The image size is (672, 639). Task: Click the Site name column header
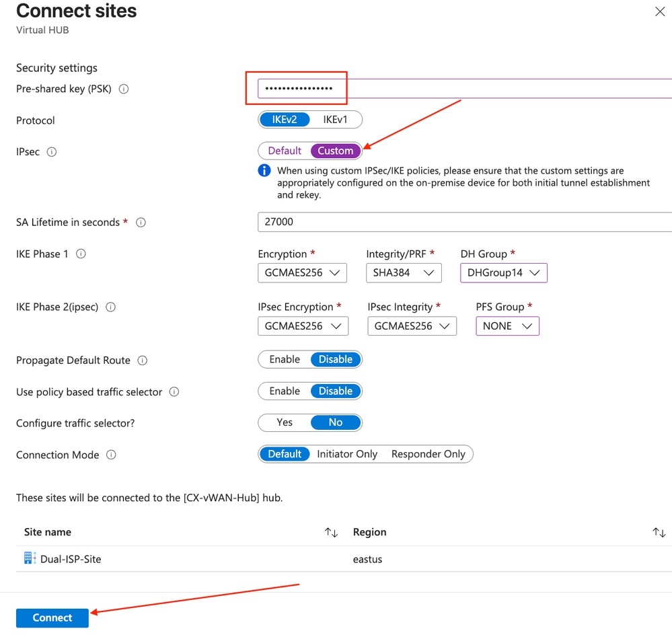(48, 532)
